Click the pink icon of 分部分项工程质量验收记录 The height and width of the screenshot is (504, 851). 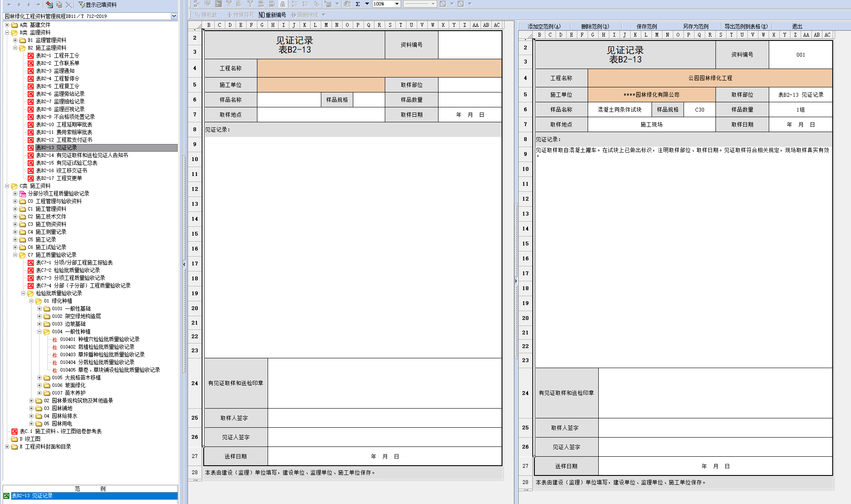23,193
